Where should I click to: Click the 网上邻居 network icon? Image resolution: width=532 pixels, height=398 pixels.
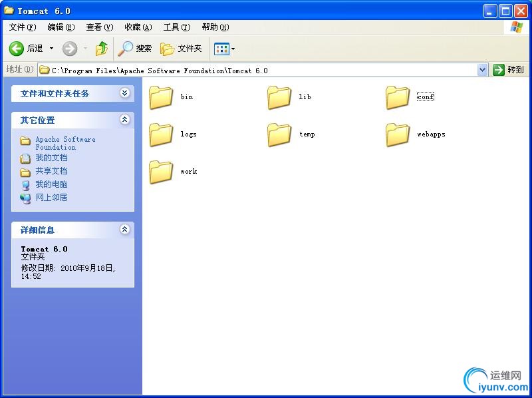click(x=25, y=198)
